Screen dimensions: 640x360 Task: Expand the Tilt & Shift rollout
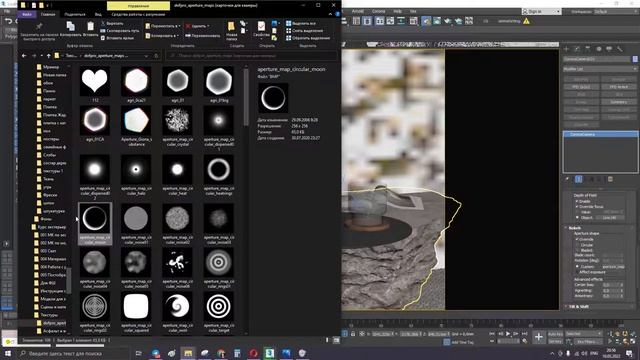pyautogui.click(x=578, y=307)
